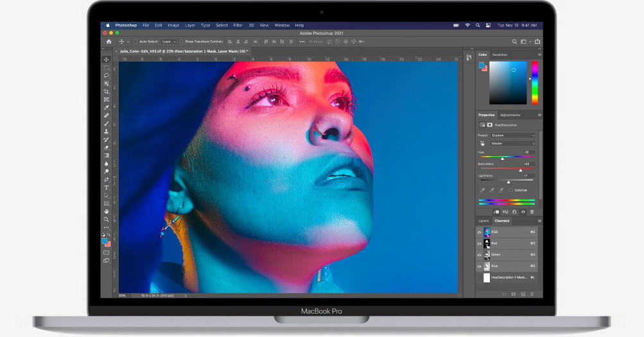Viewport: 644px width, 337px height.
Task: Select the Horizontal Type tool
Action: pyautogui.click(x=107, y=187)
